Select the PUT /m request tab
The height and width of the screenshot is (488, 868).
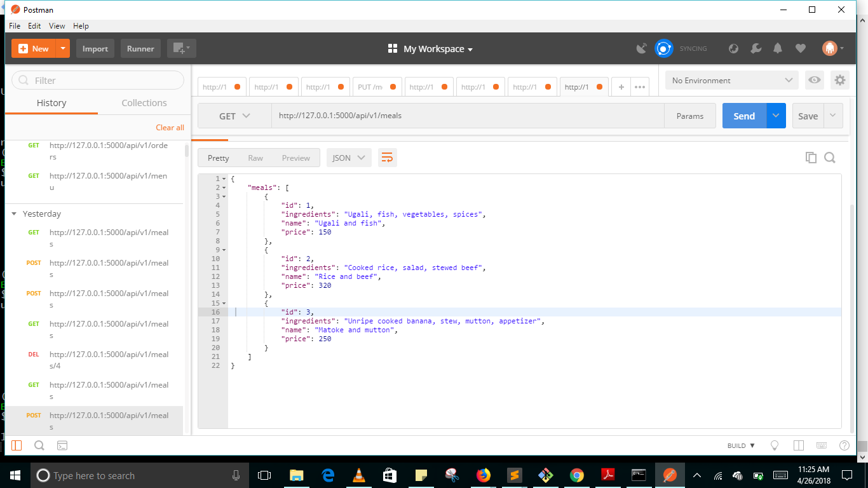coord(377,87)
